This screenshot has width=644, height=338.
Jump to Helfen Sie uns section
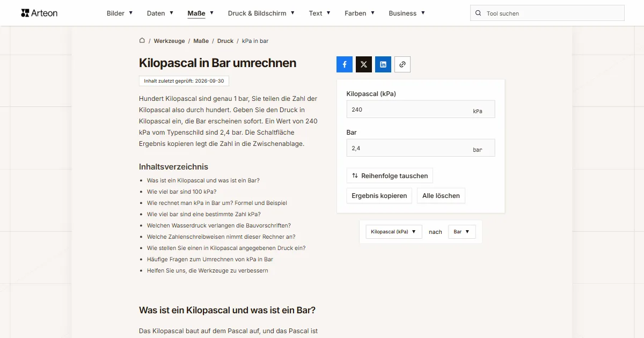pos(208,270)
